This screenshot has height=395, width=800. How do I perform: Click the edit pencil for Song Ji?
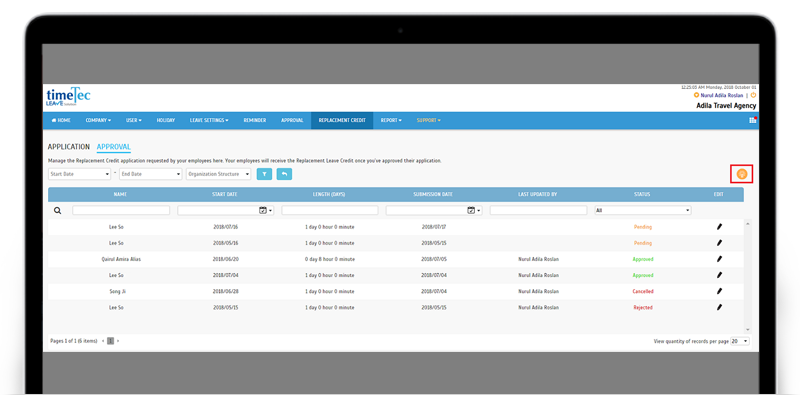pyautogui.click(x=719, y=291)
